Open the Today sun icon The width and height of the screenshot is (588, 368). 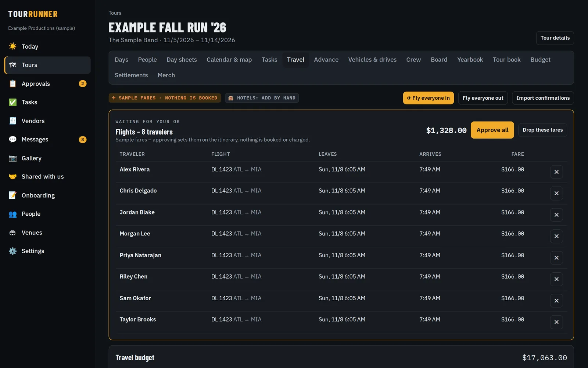click(12, 46)
